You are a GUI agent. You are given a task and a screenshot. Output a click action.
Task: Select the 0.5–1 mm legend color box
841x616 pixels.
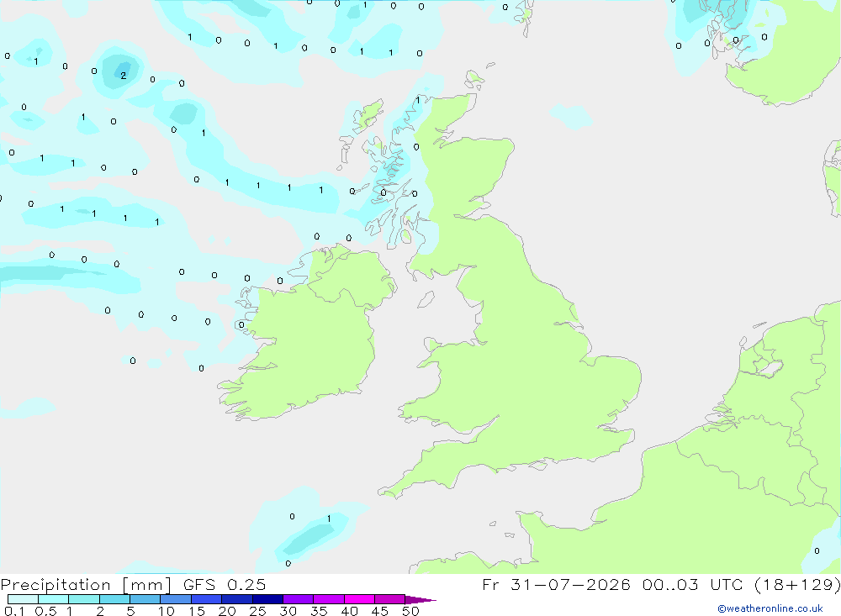[54, 599]
